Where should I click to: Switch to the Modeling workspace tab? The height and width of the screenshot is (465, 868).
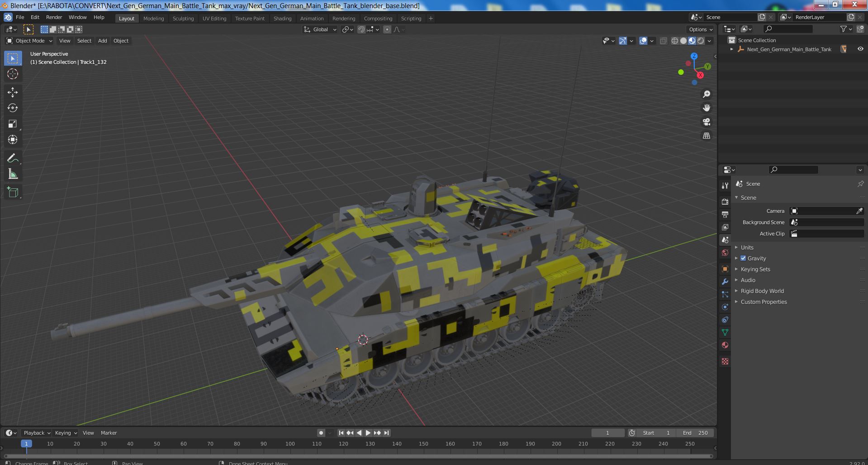(x=153, y=19)
